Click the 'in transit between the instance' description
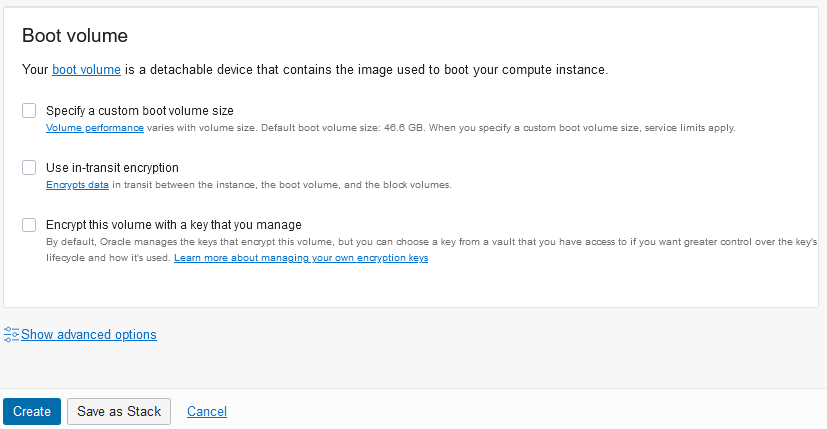827x429 pixels. pos(282,185)
